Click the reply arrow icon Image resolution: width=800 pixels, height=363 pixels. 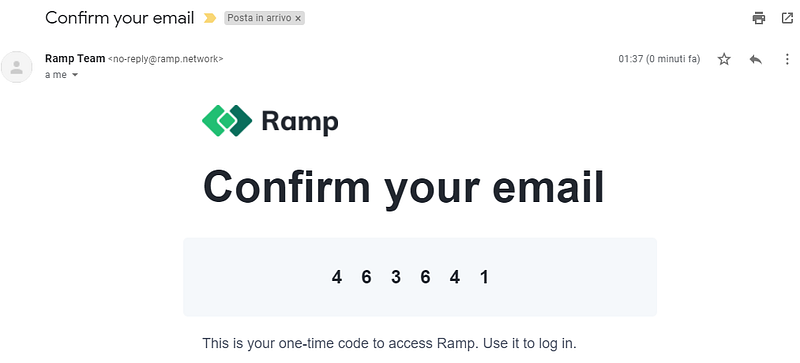click(756, 59)
